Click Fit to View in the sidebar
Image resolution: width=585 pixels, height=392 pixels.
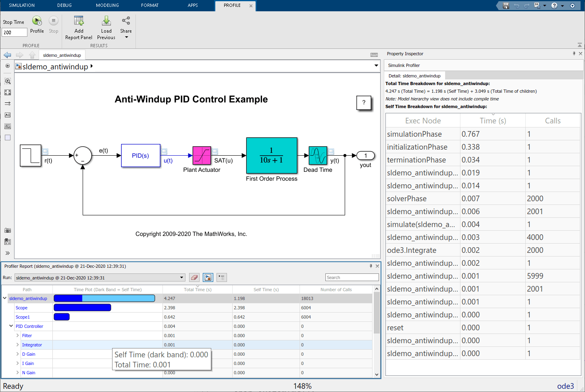pyautogui.click(x=7, y=92)
